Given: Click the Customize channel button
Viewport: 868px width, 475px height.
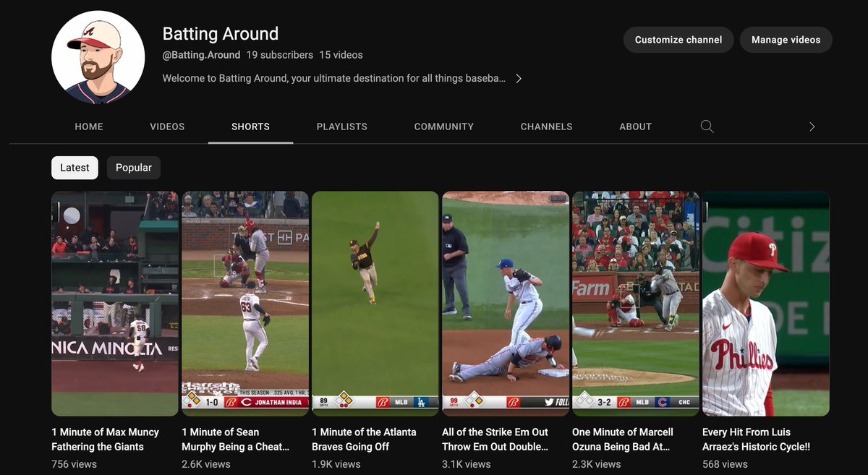Looking at the screenshot, I should click(678, 40).
